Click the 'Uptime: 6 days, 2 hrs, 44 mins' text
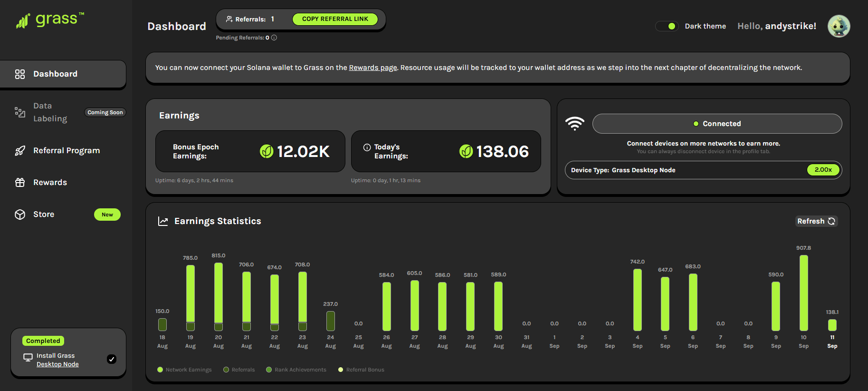 click(x=194, y=180)
